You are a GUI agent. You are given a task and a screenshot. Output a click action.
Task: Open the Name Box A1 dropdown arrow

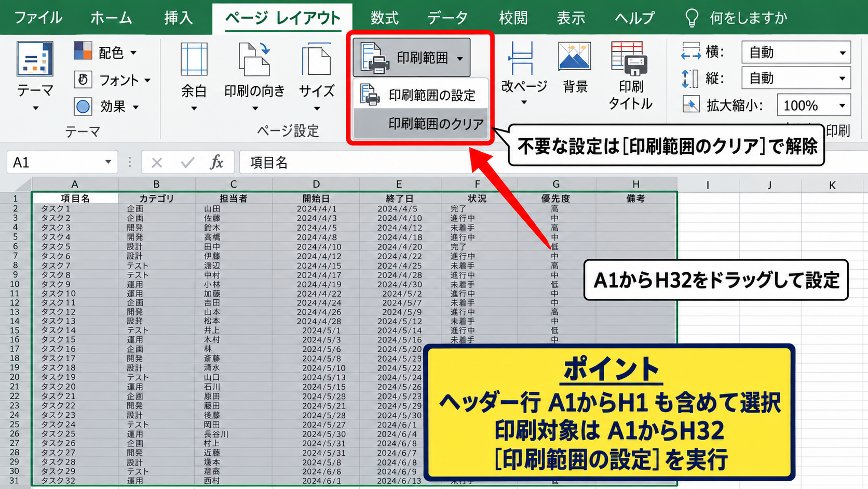(108, 162)
